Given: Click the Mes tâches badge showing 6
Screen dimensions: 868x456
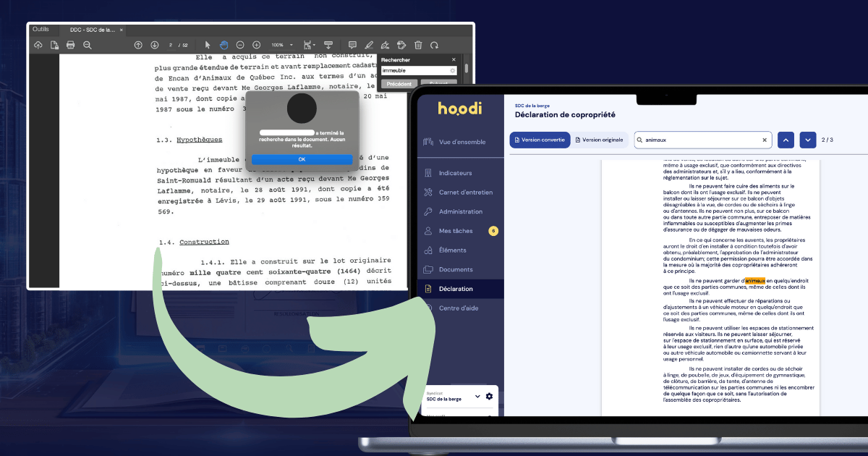Looking at the screenshot, I should tap(493, 231).
